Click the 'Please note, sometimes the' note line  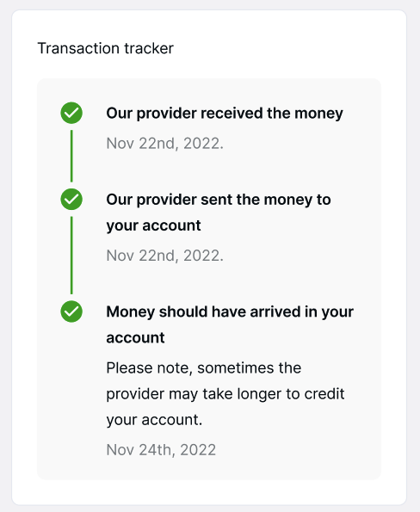(x=204, y=368)
